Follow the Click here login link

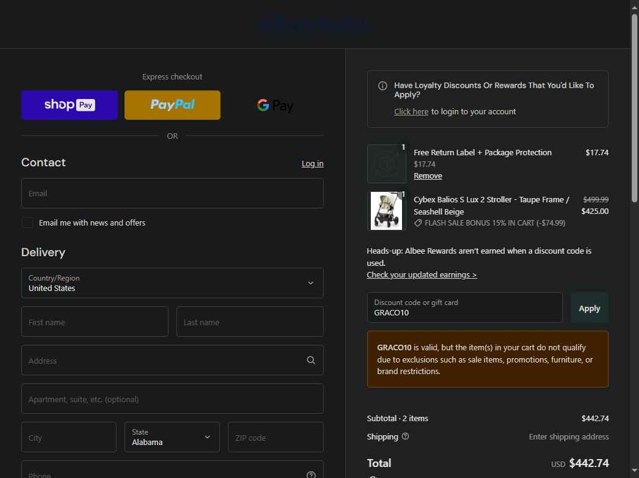click(411, 112)
